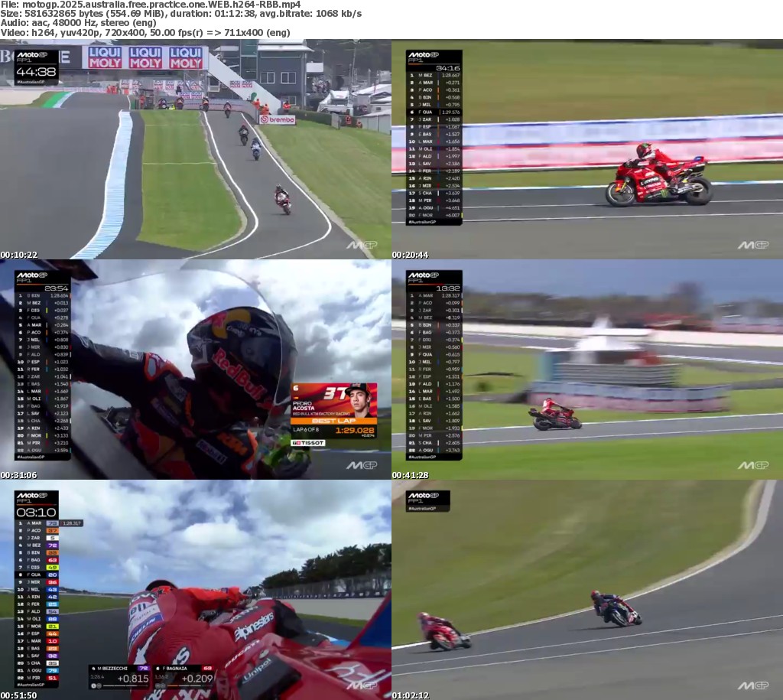Click the MotoGP watermark in the 00:10:22 frame
The image size is (783, 700).
pyautogui.click(x=361, y=246)
